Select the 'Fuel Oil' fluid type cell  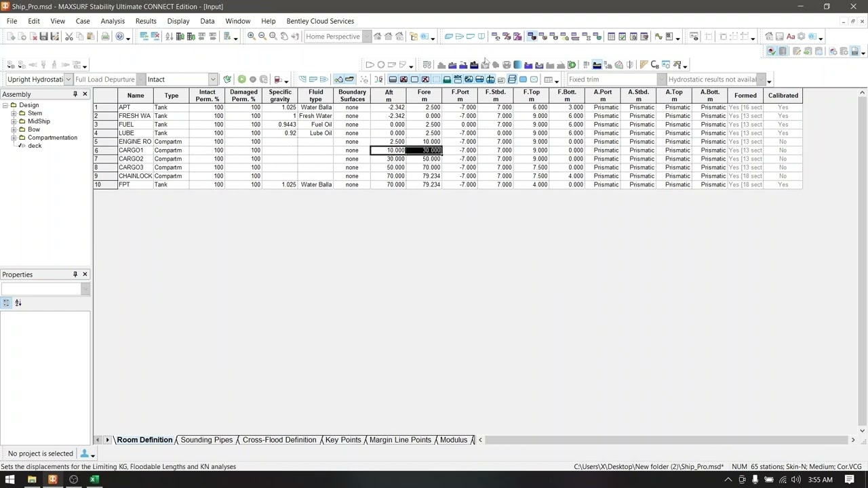pos(316,125)
